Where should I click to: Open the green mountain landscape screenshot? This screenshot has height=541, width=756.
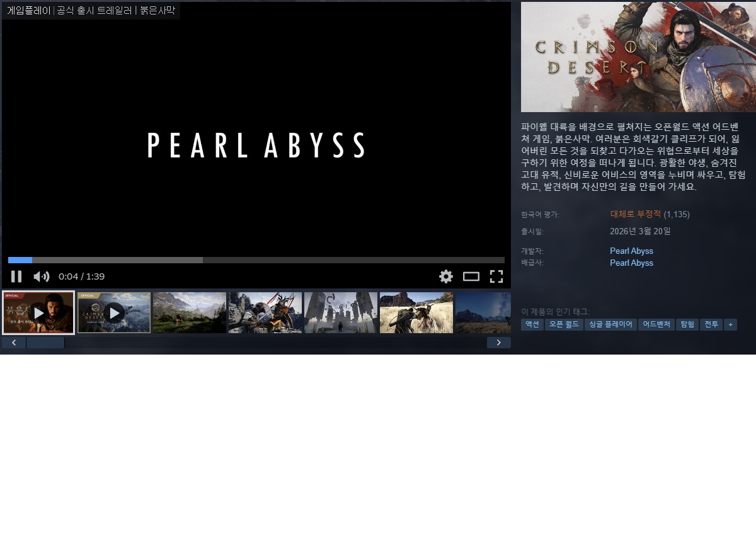pos(190,313)
